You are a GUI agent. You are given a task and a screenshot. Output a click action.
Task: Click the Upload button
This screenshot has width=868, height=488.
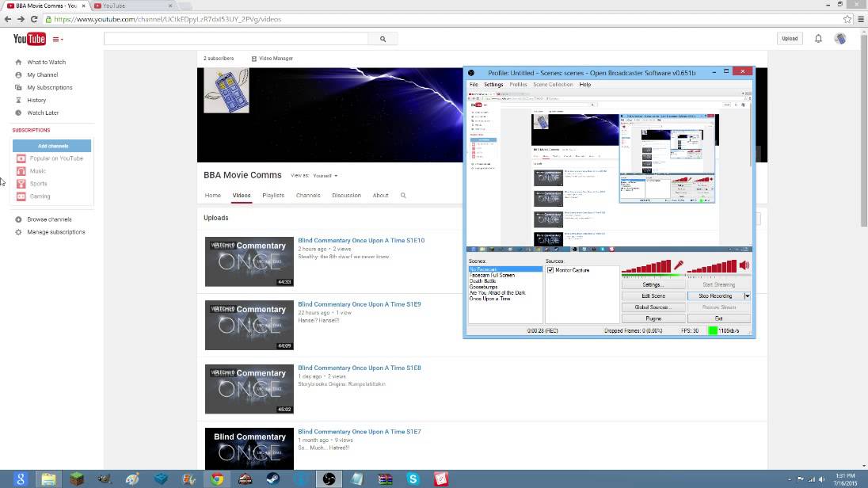(790, 38)
